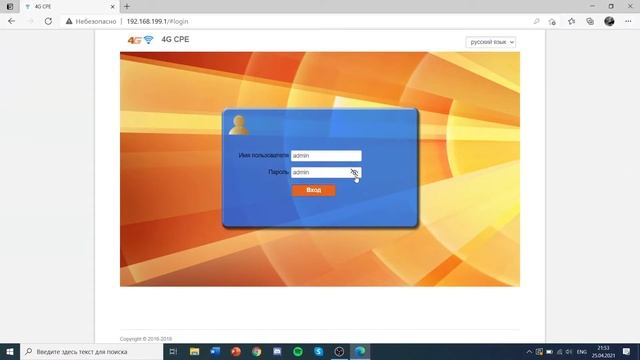Show hidden system tray icons
640x360 pixels.
pyautogui.click(x=529, y=351)
